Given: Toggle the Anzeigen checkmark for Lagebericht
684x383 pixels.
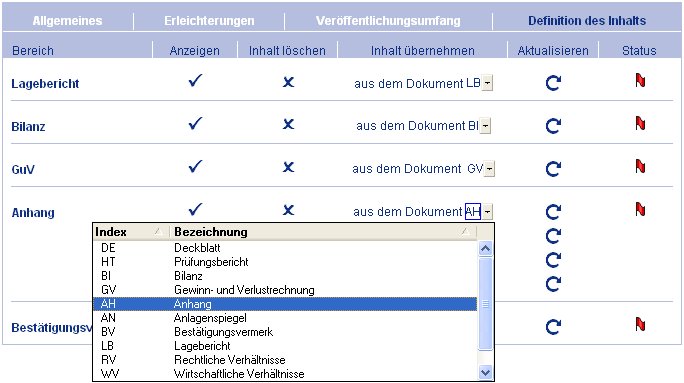Looking at the screenshot, I should click(x=195, y=80).
